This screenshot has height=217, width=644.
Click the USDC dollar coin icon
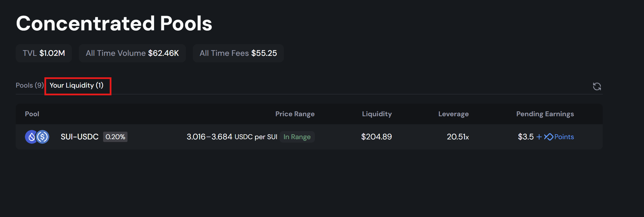43,137
